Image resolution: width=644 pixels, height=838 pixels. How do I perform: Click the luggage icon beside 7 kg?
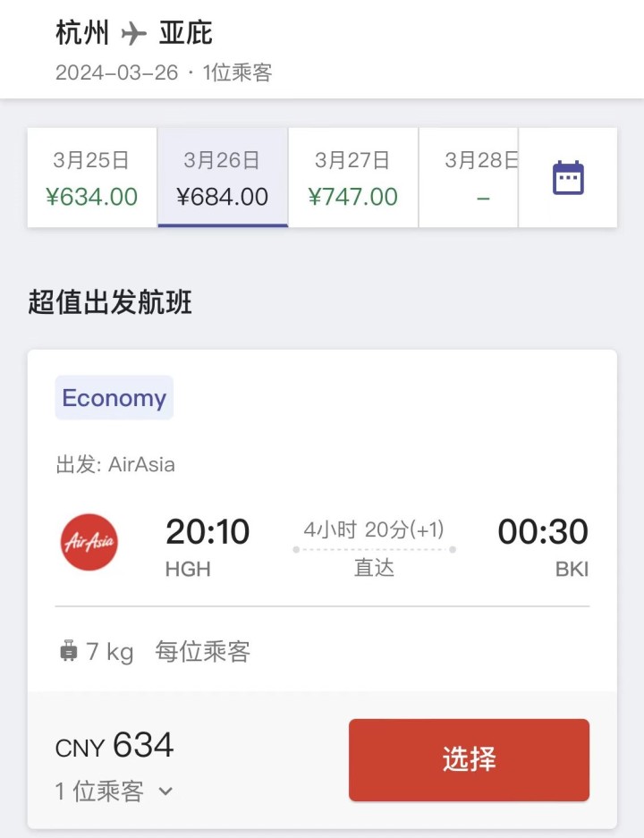(x=68, y=651)
